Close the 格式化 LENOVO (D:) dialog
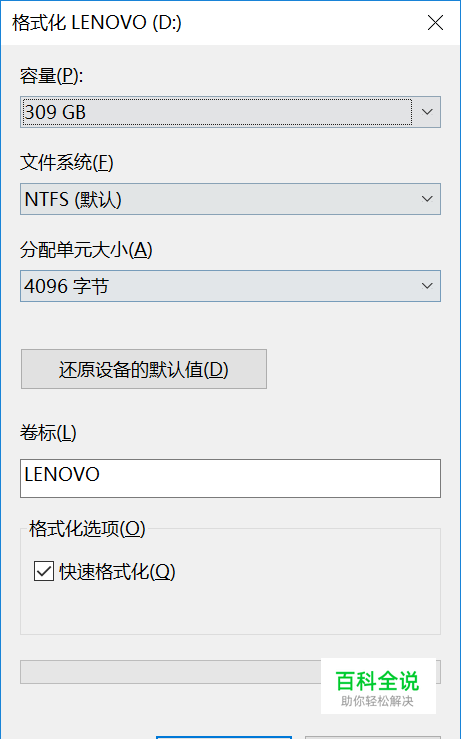The height and width of the screenshot is (739, 461). point(435,22)
